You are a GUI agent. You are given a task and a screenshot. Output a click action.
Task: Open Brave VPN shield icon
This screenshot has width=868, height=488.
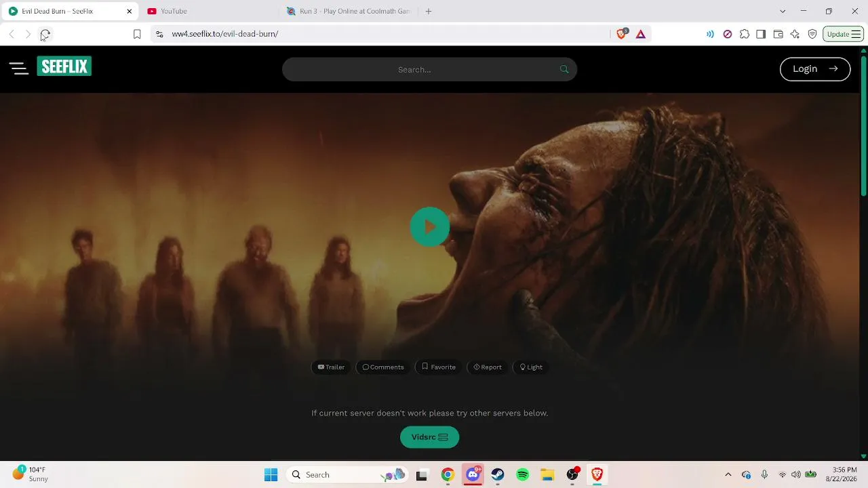pos(812,34)
